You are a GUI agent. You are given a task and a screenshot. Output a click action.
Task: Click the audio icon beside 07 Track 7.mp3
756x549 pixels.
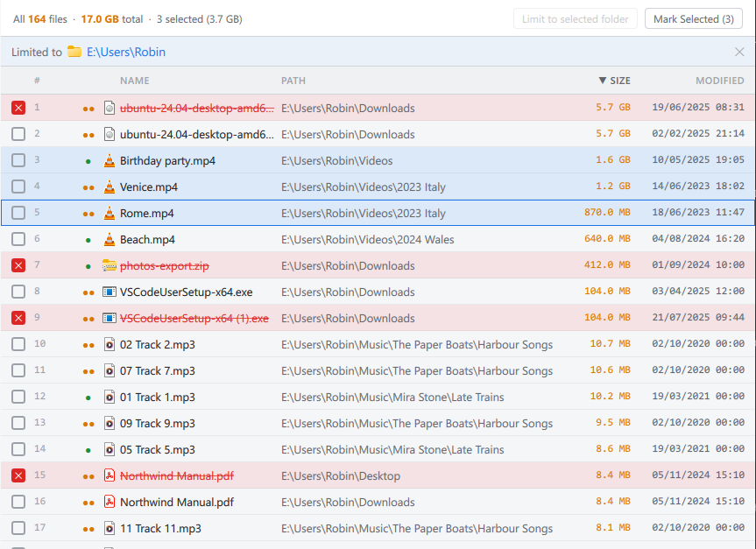(x=110, y=370)
